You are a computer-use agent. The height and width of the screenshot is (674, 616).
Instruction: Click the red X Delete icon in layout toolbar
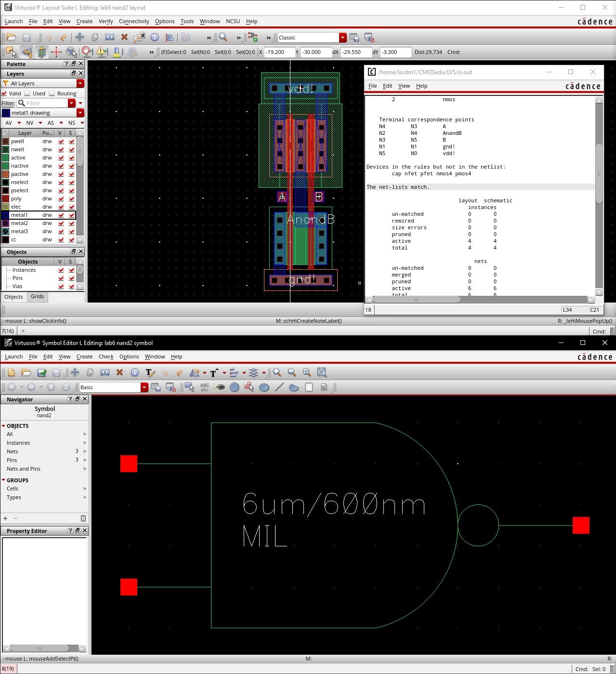[x=124, y=38]
